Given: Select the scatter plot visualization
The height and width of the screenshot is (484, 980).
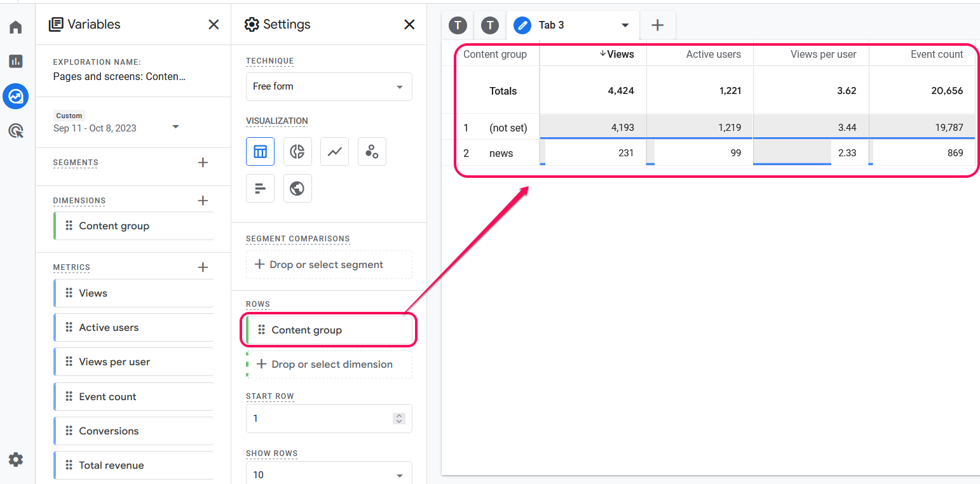Looking at the screenshot, I should coord(372,152).
